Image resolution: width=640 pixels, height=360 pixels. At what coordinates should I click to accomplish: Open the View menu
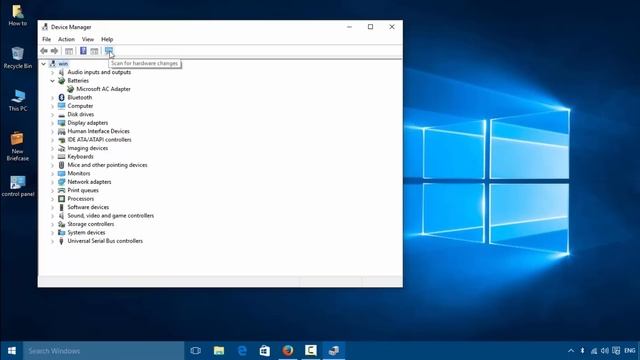pos(88,39)
